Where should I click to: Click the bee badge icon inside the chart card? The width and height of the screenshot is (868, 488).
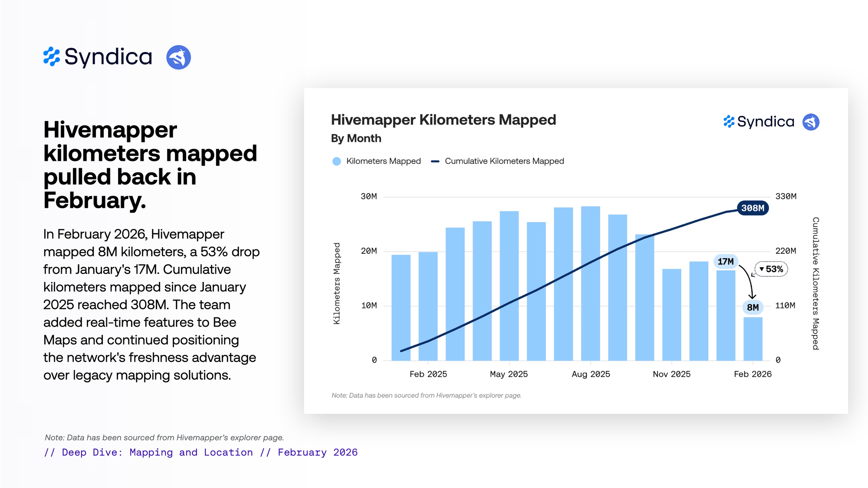[x=811, y=122]
